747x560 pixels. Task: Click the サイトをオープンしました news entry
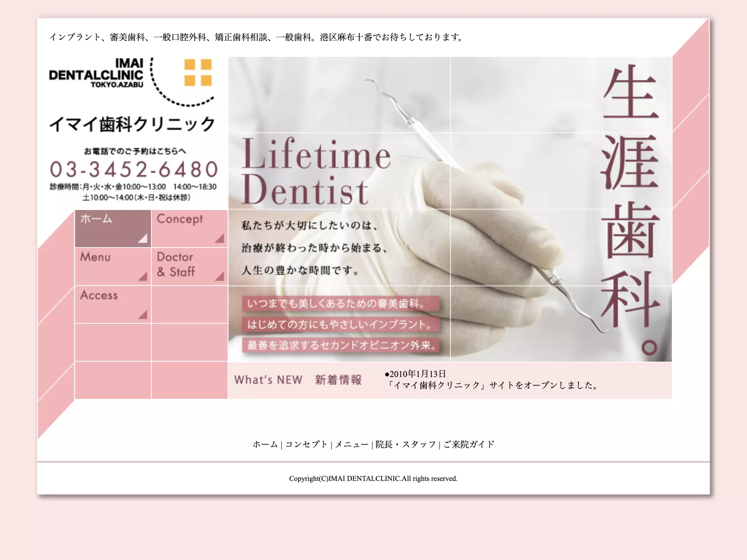493,385
